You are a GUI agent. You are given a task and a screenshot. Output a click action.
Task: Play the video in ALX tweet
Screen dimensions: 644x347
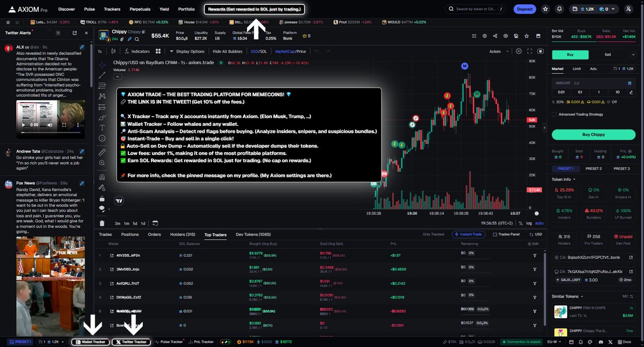pyautogui.click(x=24, y=125)
